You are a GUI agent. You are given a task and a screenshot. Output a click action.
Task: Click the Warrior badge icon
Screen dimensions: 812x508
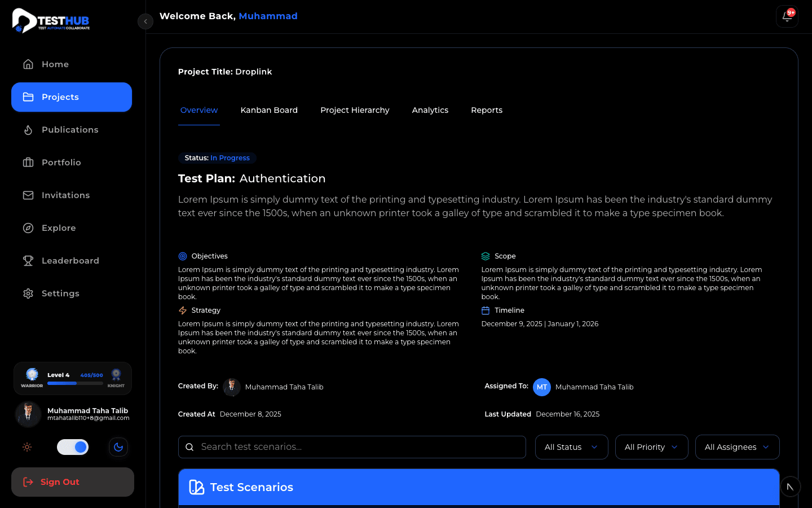click(32, 375)
